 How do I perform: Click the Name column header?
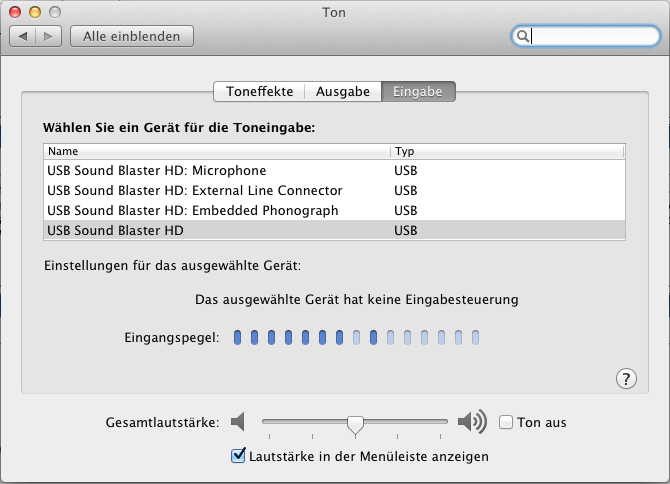pyautogui.click(x=217, y=152)
